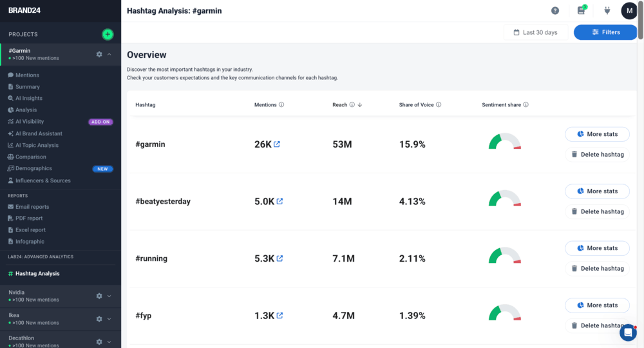Click the green add project plus icon
644x348 pixels.
[x=108, y=34]
